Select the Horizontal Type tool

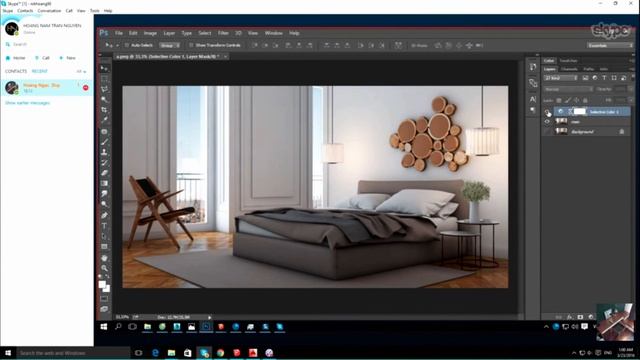(x=104, y=226)
